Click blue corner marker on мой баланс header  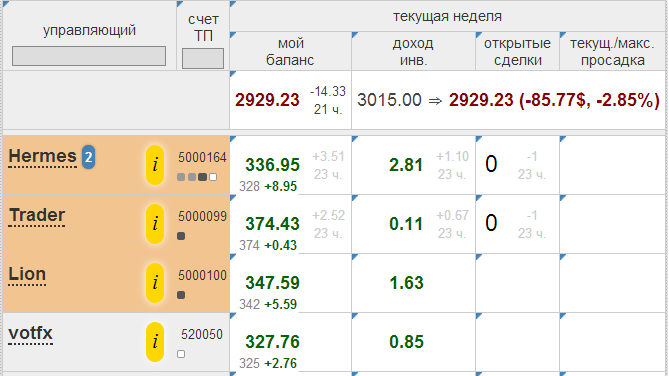click(233, 35)
